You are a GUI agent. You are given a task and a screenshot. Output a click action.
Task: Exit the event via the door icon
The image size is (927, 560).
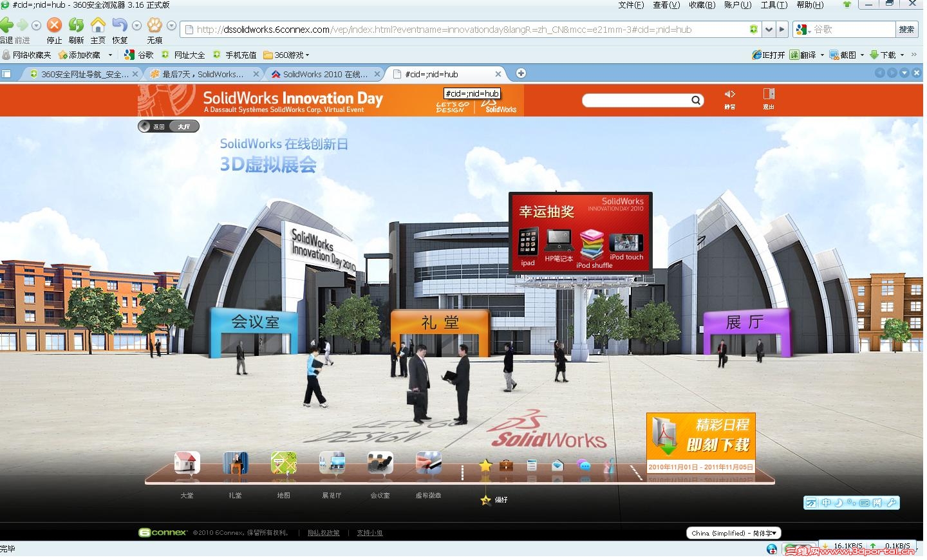(x=769, y=98)
